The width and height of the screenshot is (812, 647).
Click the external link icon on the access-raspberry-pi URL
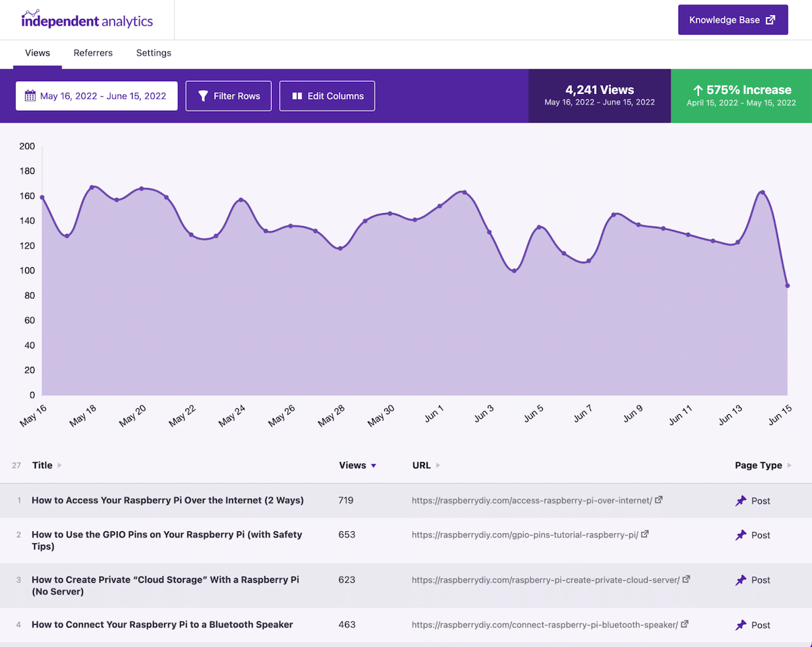coord(660,499)
